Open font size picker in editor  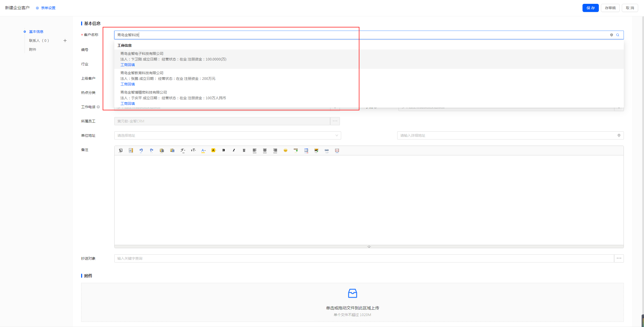(193, 150)
